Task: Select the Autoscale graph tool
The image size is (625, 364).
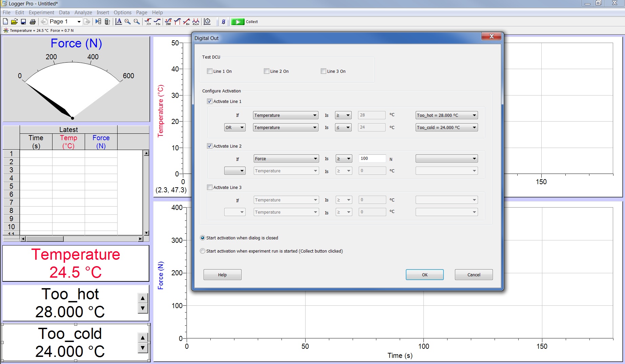Action: (119, 21)
